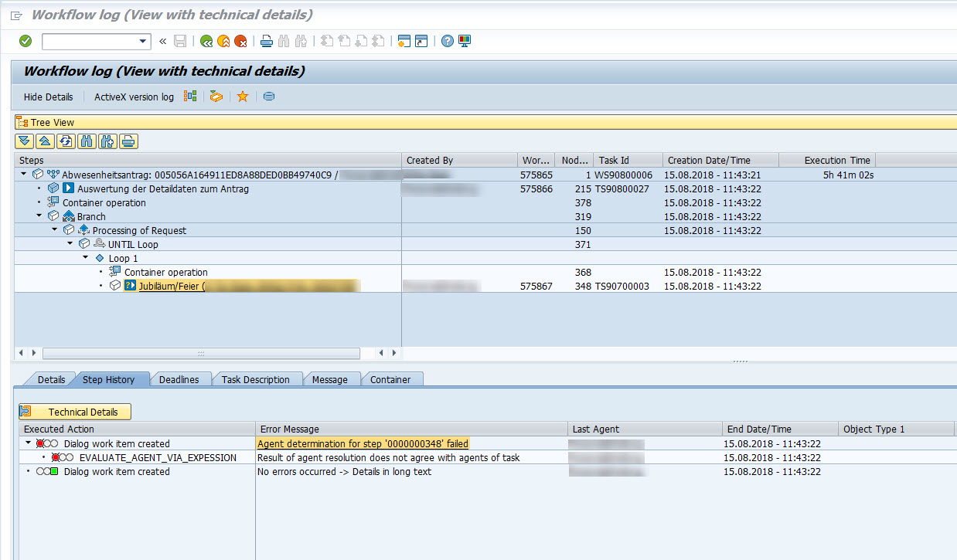
Task: Click the Next Page icon
Action: click(x=361, y=42)
